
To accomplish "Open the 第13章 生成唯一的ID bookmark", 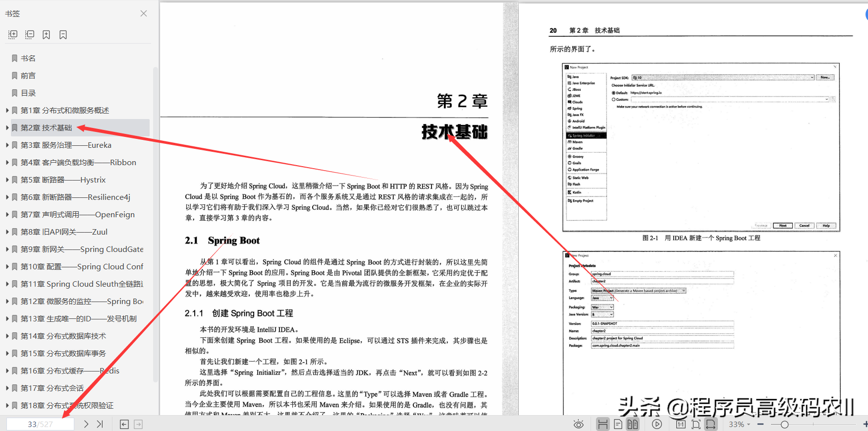I will 79,318.
